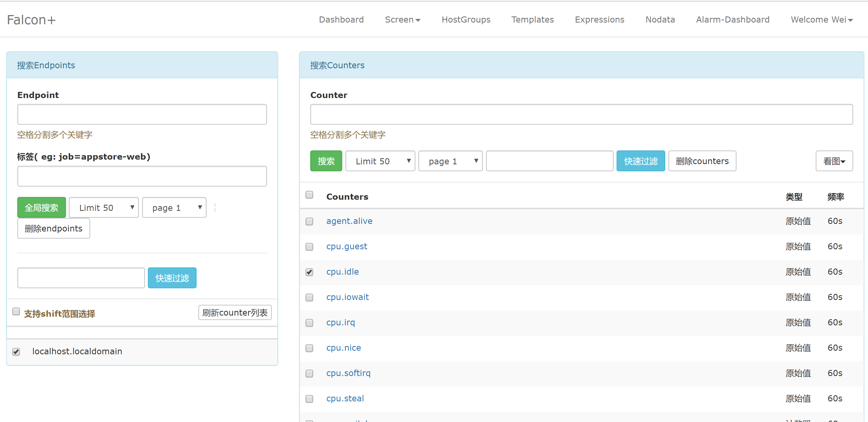Click the 删除counters button
This screenshot has width=868, height=422.
pyautogui.click(x=702, y=161)
